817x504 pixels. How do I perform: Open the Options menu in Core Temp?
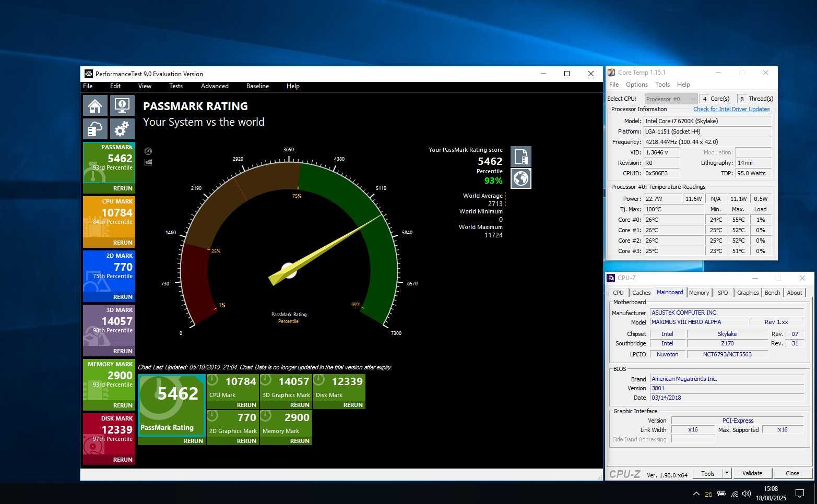637,85
